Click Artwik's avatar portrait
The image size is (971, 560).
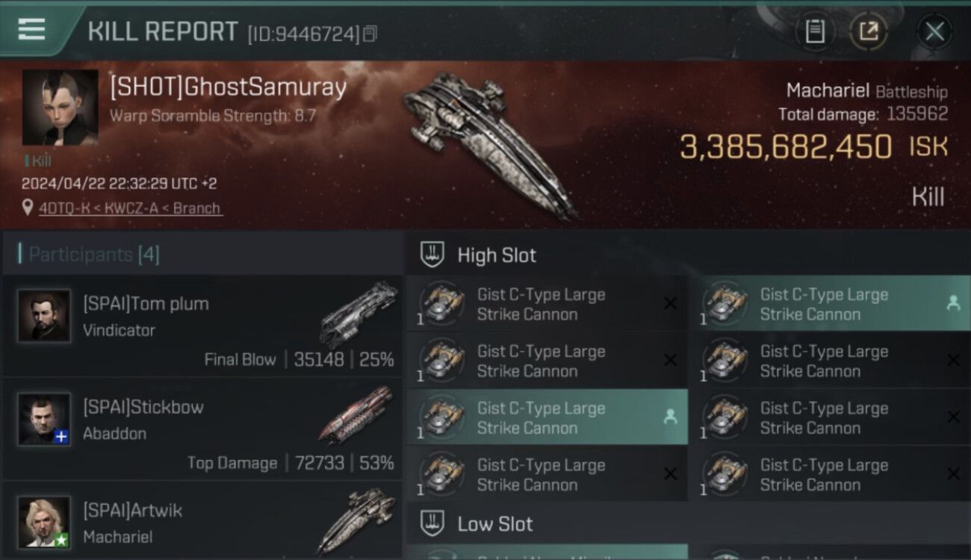[45, 522]
